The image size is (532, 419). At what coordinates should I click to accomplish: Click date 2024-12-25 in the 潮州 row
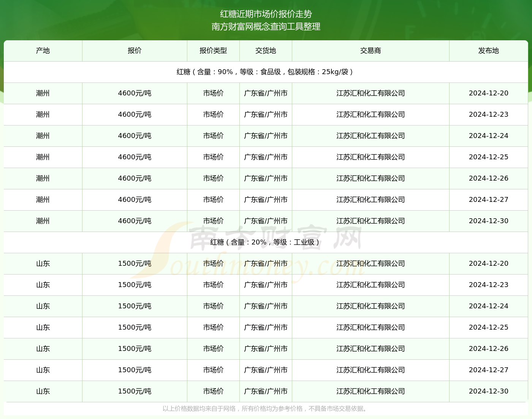489,157
